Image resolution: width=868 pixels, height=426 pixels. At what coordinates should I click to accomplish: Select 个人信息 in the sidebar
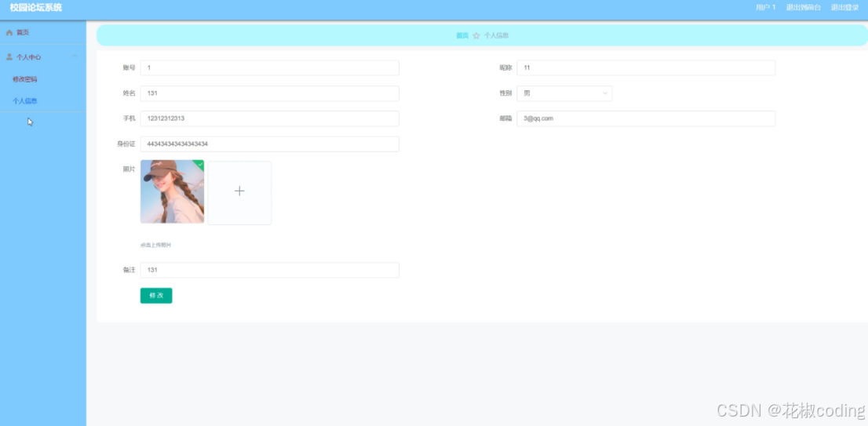[25, 101]
